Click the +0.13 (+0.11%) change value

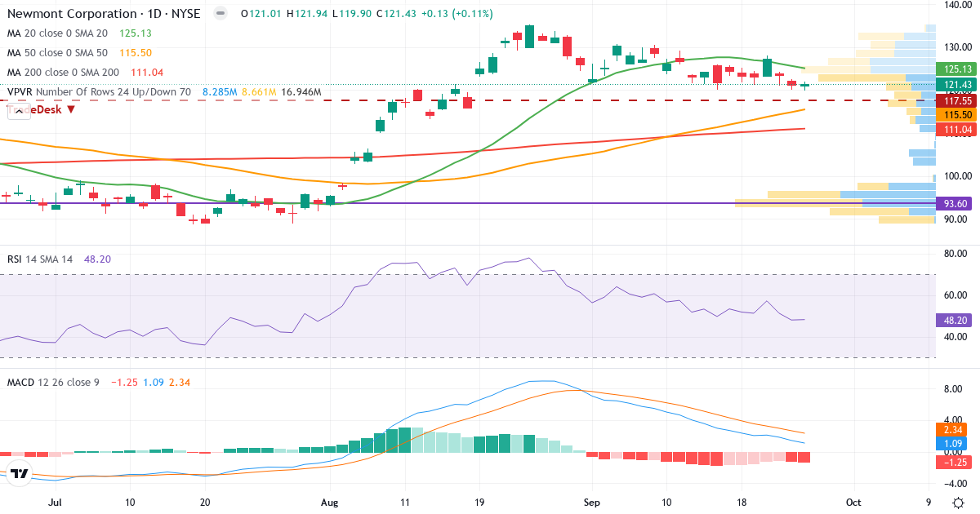point(458,14)
